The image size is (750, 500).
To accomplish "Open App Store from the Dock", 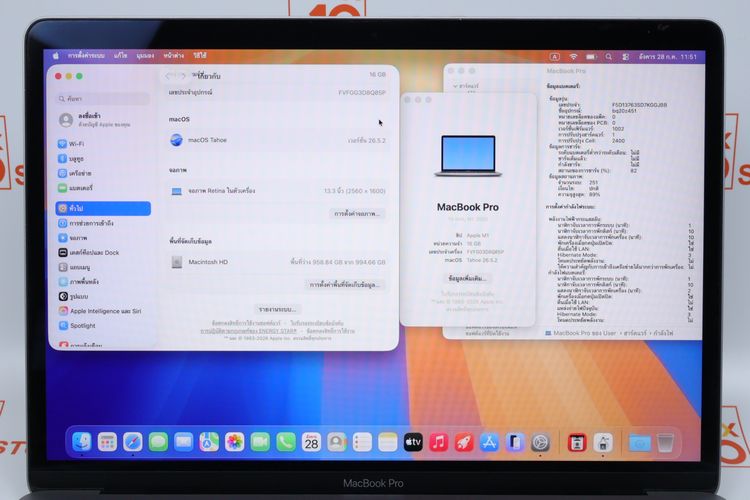I will tap(489, 442).
